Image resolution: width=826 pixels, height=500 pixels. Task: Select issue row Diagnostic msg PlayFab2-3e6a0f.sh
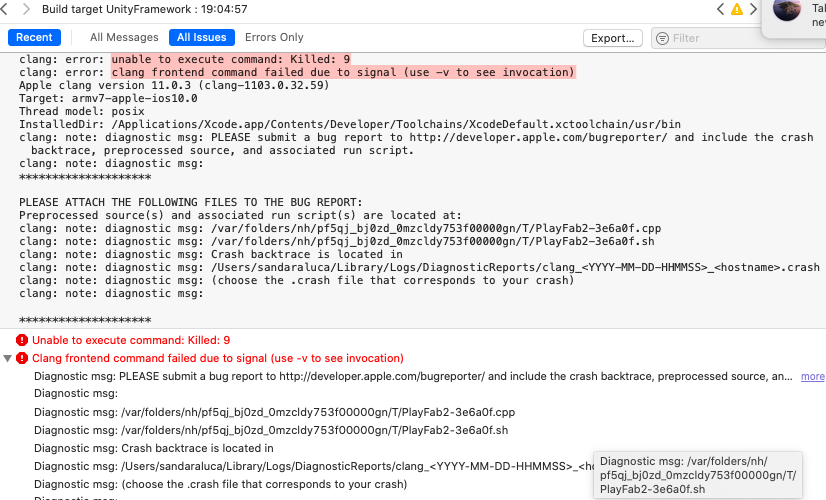pyautogui.click(x=271, y=430)
